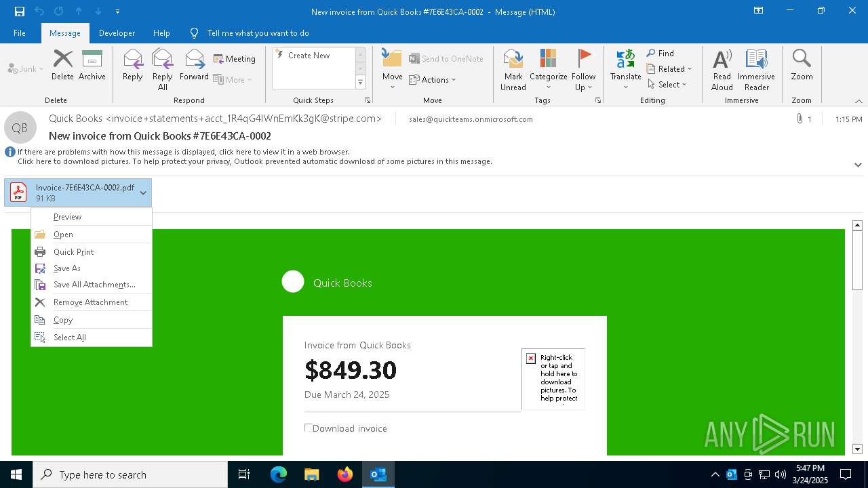Forward this invoice email

tap(194, 65)
